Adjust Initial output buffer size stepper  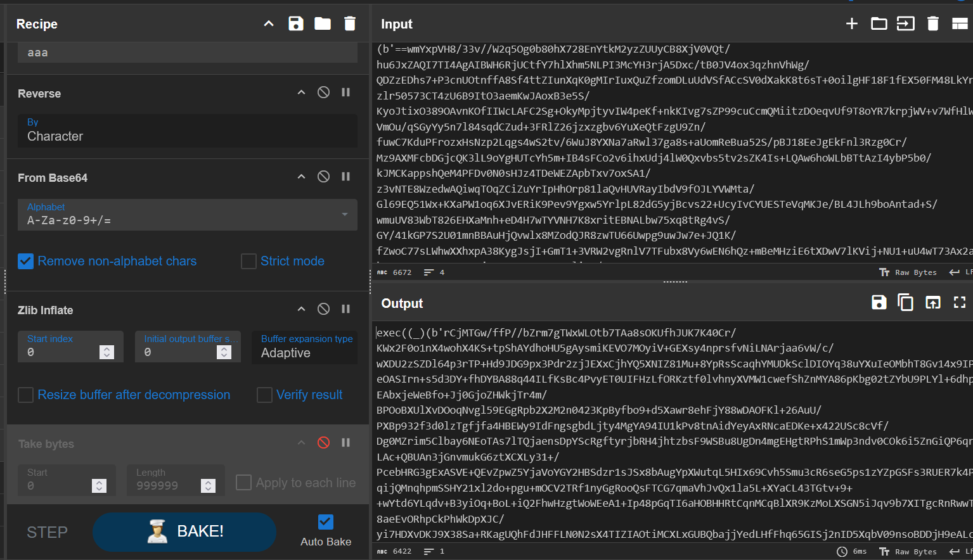coord(224,352)
